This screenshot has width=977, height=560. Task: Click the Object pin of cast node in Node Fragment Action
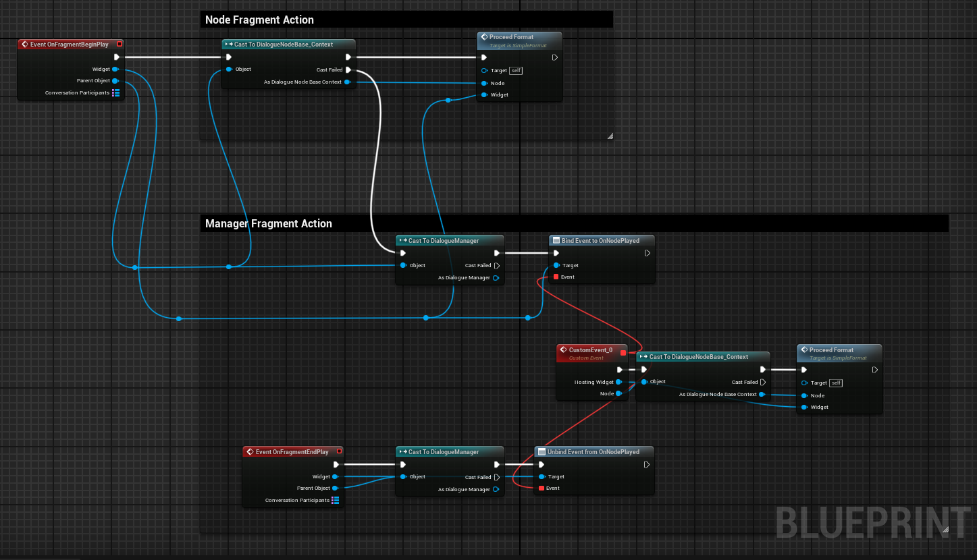(x=230, y=69)
